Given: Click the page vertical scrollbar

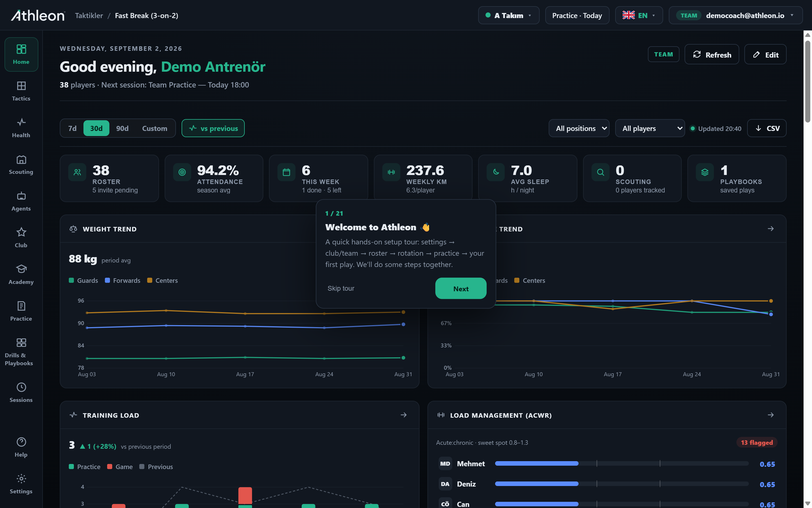Looking at the screenshot, I should point(808,81).
